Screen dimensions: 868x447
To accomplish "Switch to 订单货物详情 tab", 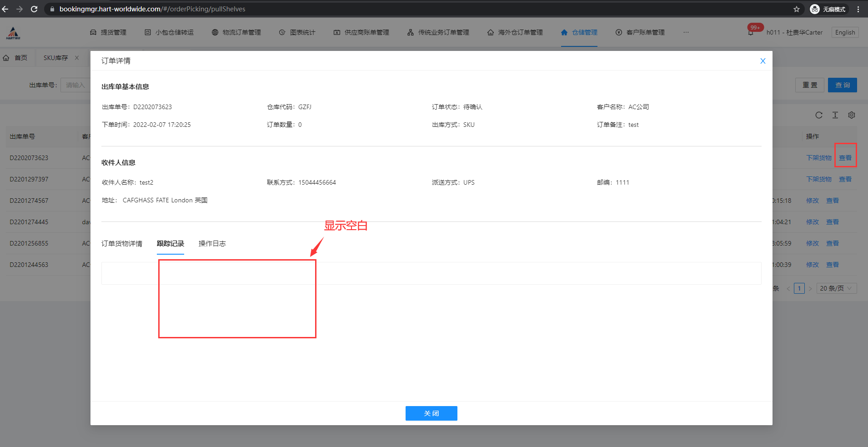I will click(x=122, y=244).
